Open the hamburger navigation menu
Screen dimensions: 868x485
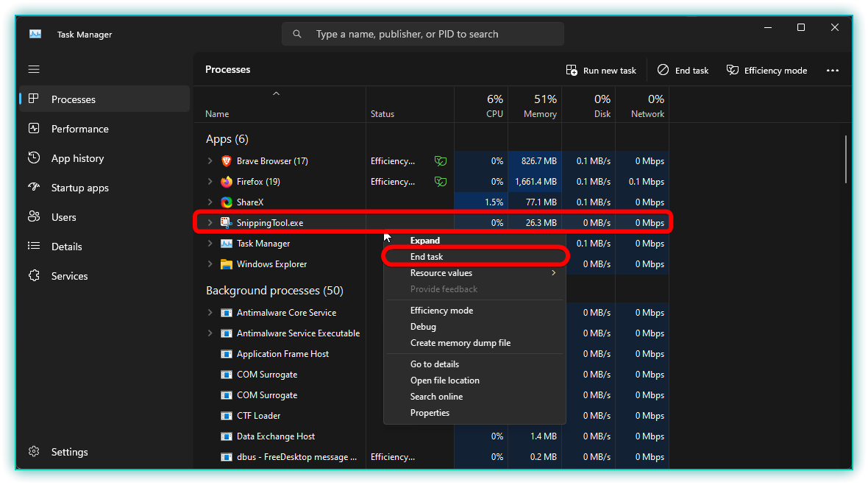click(34, 69)
